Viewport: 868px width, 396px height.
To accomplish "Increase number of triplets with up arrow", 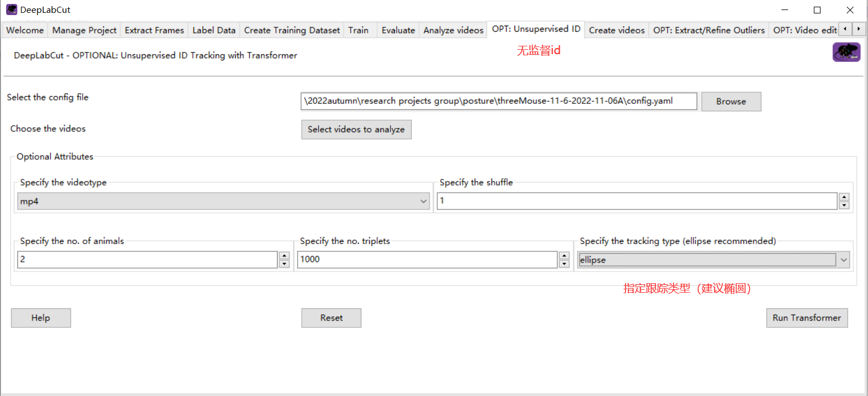I will coord(564,255).
